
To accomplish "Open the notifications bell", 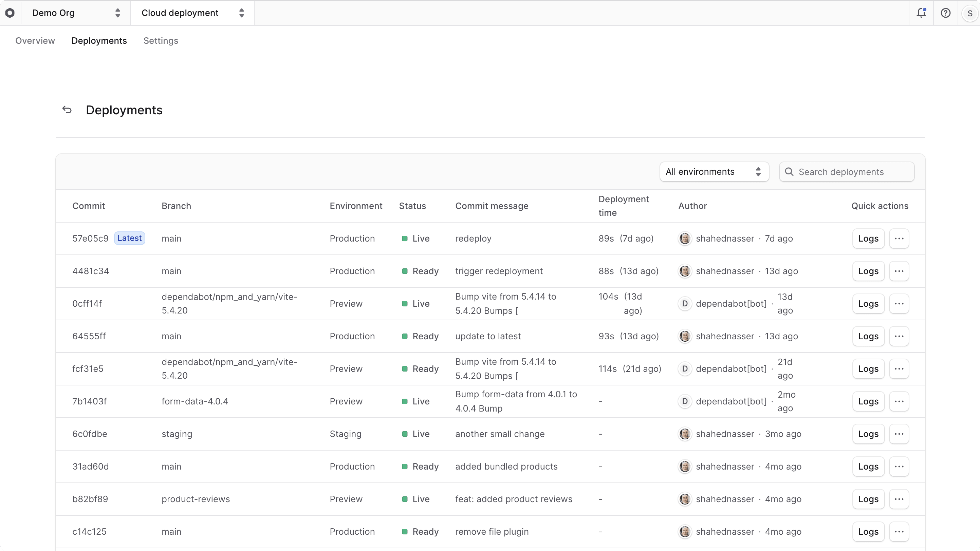I will 921,13.
